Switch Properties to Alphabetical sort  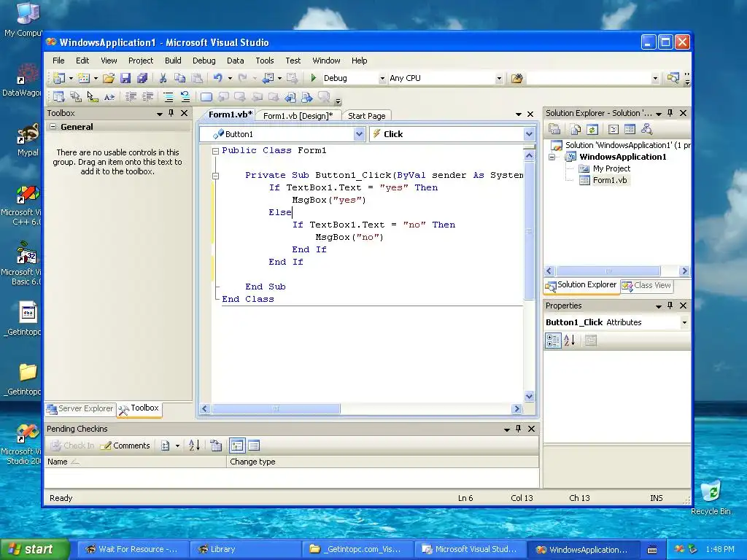coord(570,341)
